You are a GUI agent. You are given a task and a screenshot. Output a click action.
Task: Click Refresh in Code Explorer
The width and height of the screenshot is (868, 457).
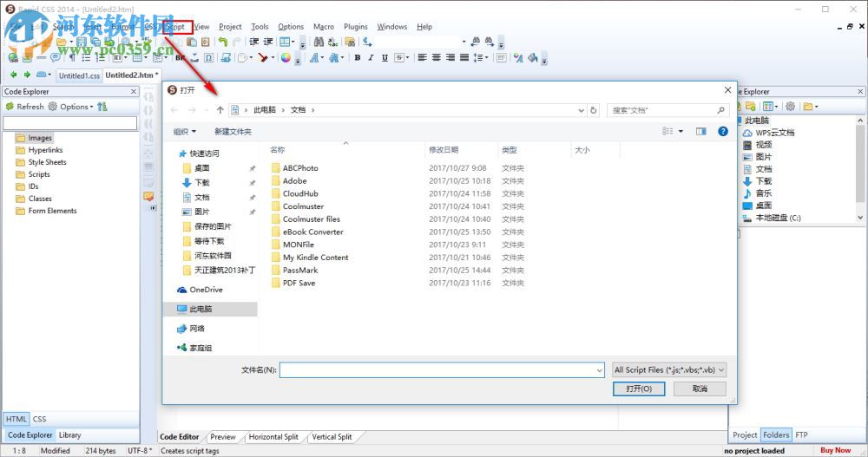[x=25, y=106]
